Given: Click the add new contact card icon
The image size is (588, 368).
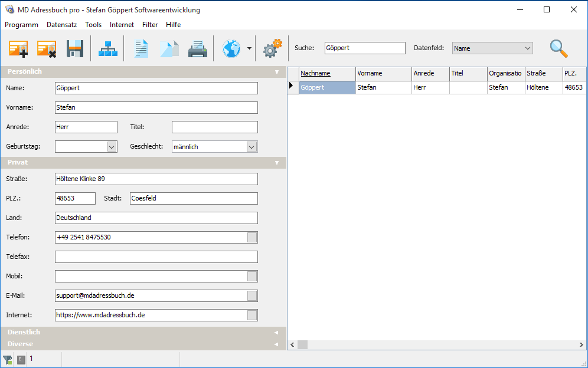Looking at the screenshot, I should 18,48.
